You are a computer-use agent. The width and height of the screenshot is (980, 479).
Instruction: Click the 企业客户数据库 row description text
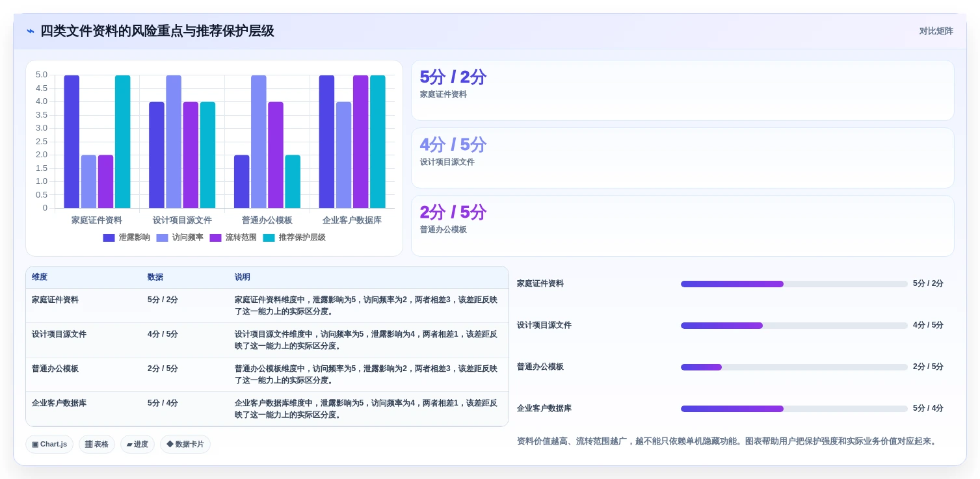coord(366,409)
